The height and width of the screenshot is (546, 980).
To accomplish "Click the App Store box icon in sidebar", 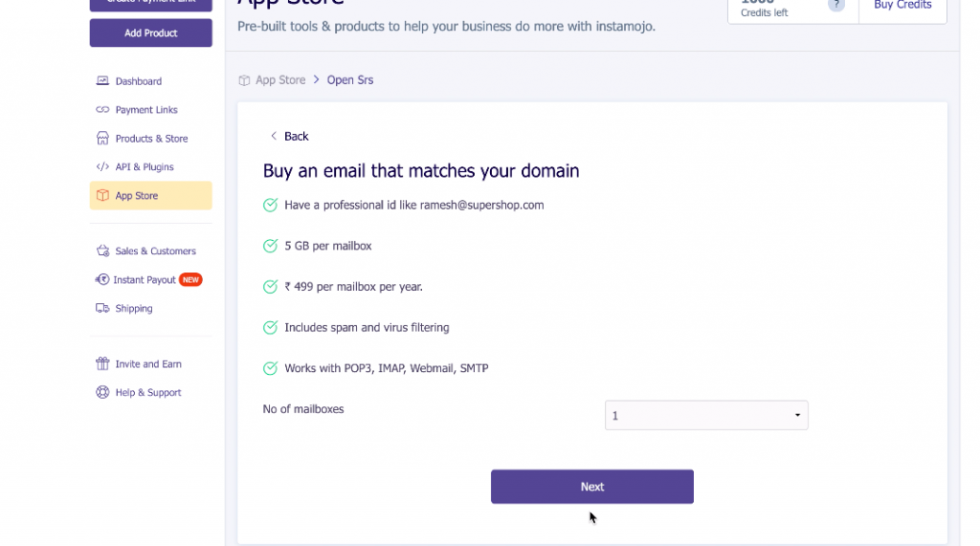I will tap(102, 196).
